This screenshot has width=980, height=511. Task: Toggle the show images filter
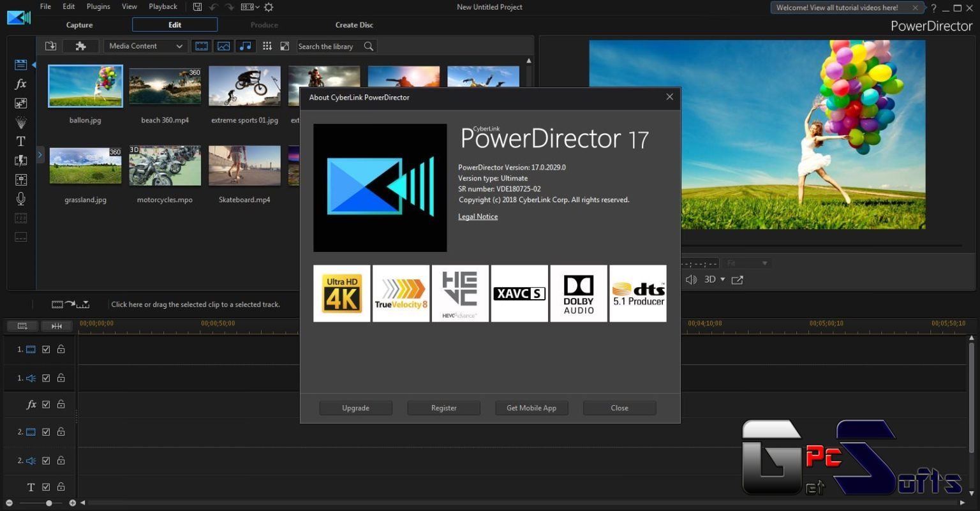pyautogui.click(x=223, y=46)
